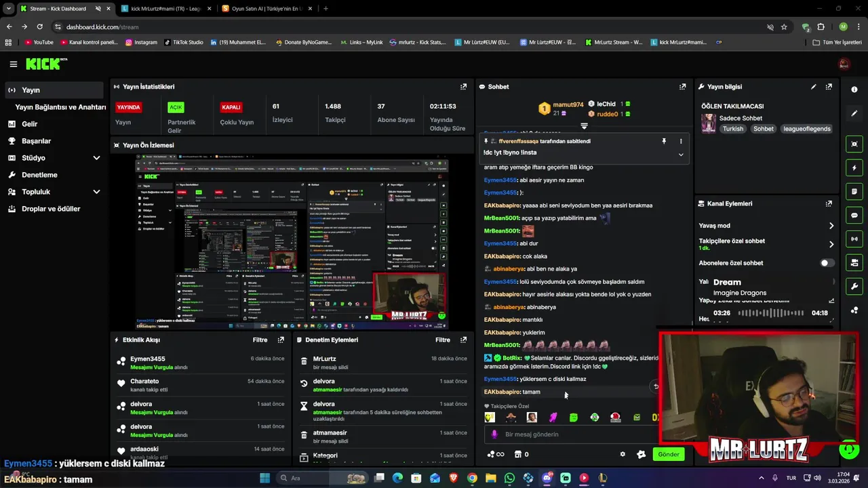868x488 pixels.
Task: Click the stream preview thumbnail
Action: click(292, 242)
